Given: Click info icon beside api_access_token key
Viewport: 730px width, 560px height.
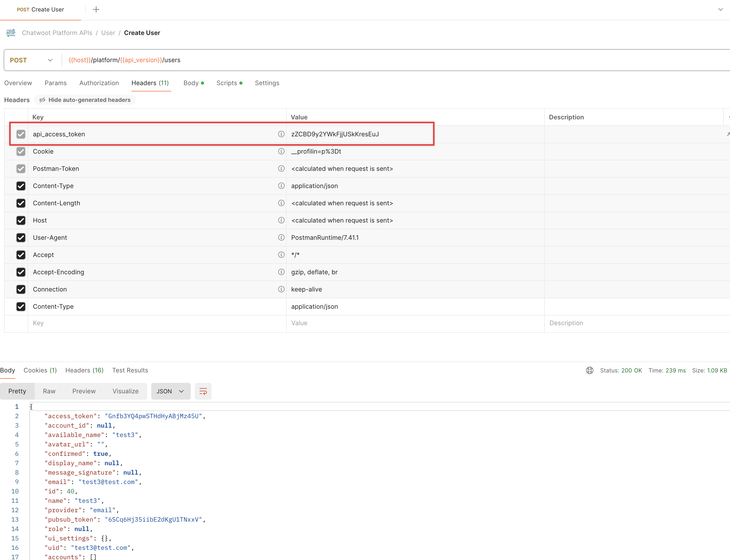Looking at the screenshot, I should (281, 134).
